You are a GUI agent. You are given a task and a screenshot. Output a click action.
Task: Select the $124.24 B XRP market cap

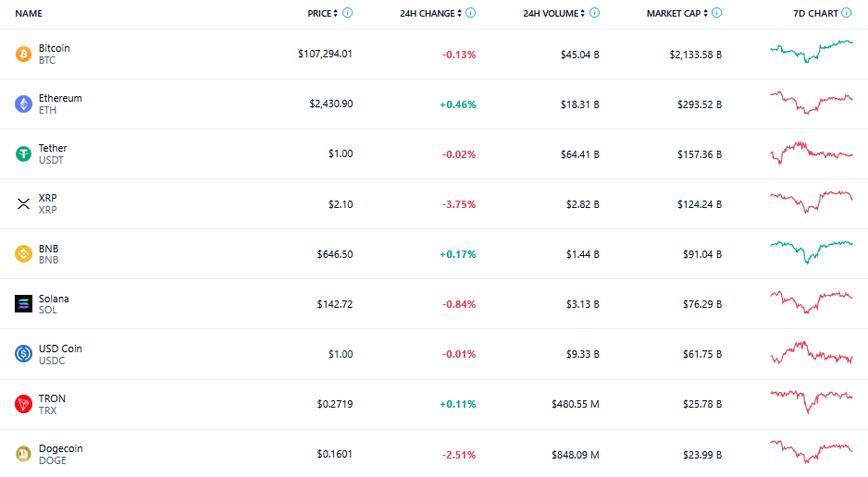click(x=700, y=204)
